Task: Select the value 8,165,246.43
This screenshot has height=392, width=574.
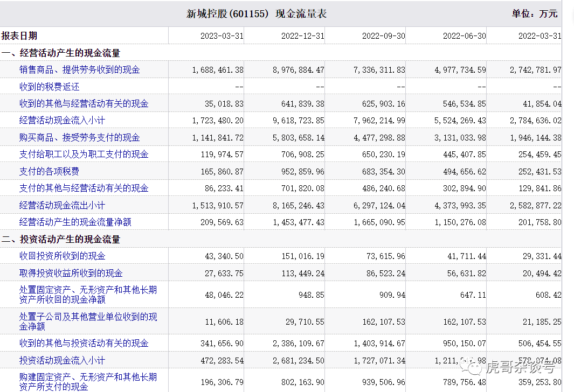Action: [299, 206]
